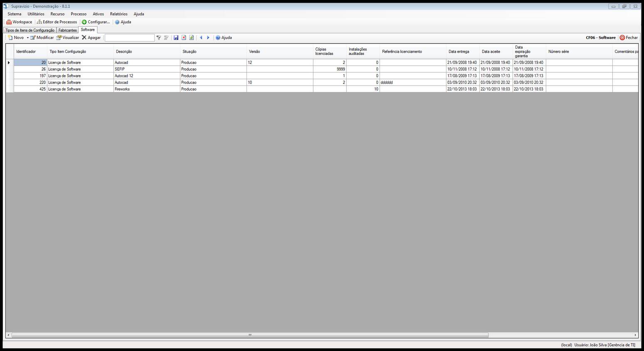Select the row selector arrow for row 20
The image size is (644, 351).
10,62
